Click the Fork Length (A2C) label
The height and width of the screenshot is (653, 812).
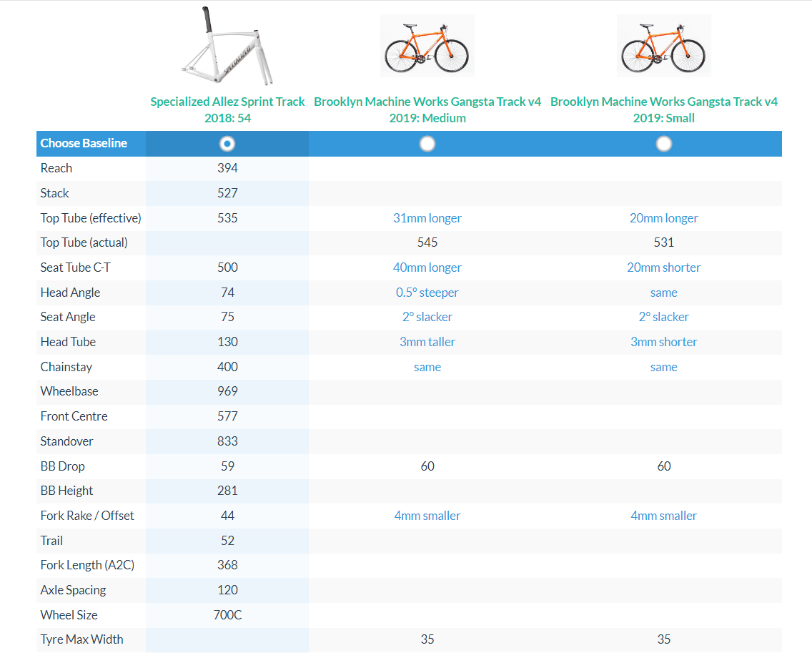(87, 565)
